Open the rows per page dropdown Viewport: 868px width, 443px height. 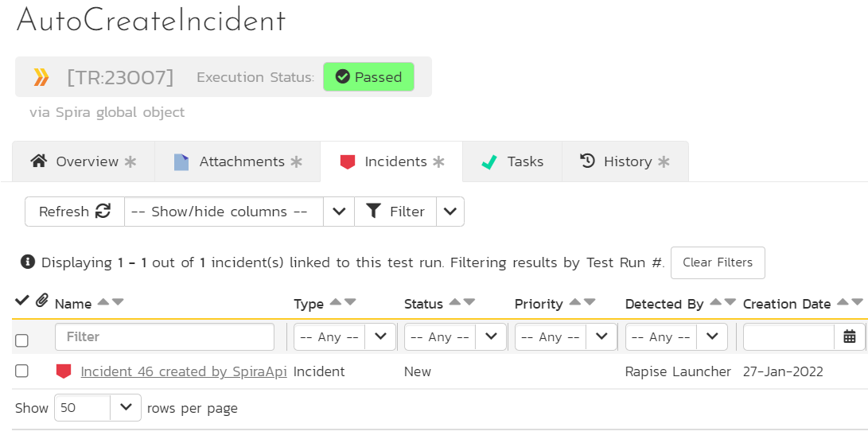click(125, 407)
